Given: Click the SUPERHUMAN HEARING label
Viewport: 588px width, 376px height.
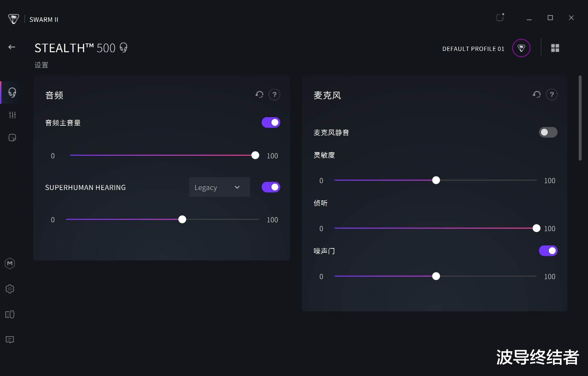Looking at the screenshot, I should (x=86, y=188).
